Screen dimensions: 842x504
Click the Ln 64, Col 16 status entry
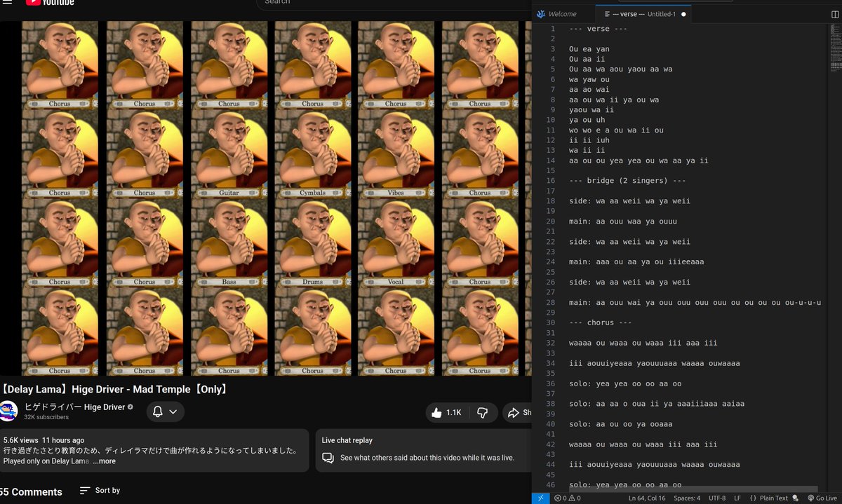(x=647, y=498)
